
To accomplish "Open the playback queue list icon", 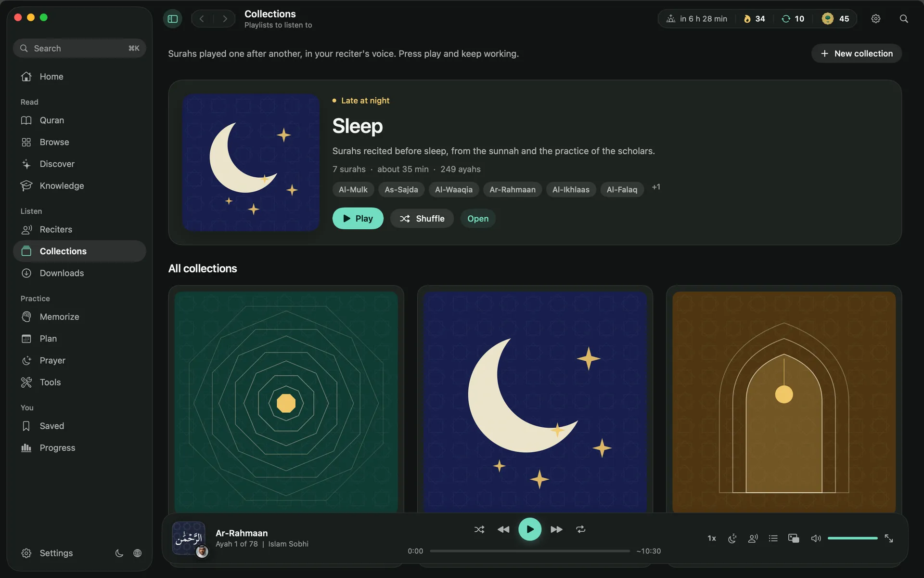I will [773, 539].
